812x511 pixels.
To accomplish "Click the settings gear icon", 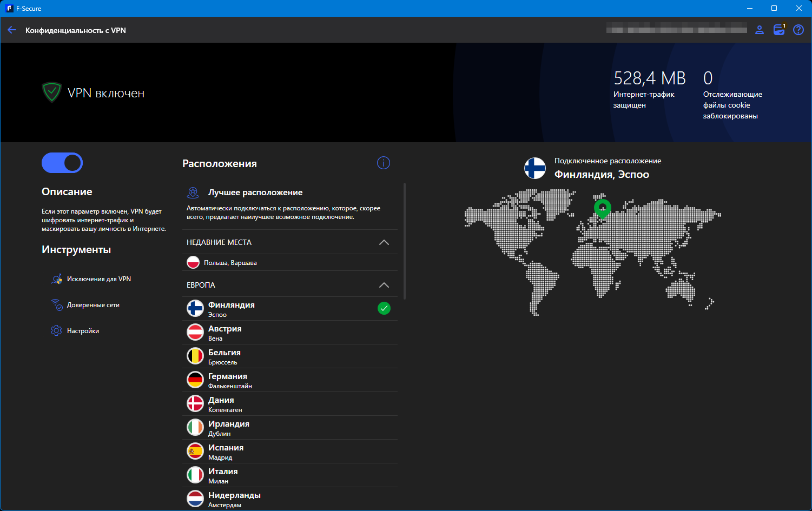I will pos(56,330).
